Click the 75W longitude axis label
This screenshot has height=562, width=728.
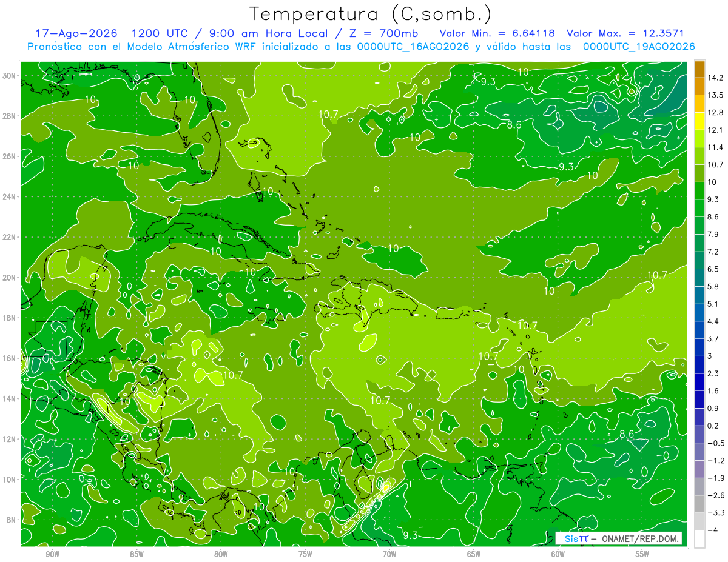pyautogui.click(x=305, y=554)
